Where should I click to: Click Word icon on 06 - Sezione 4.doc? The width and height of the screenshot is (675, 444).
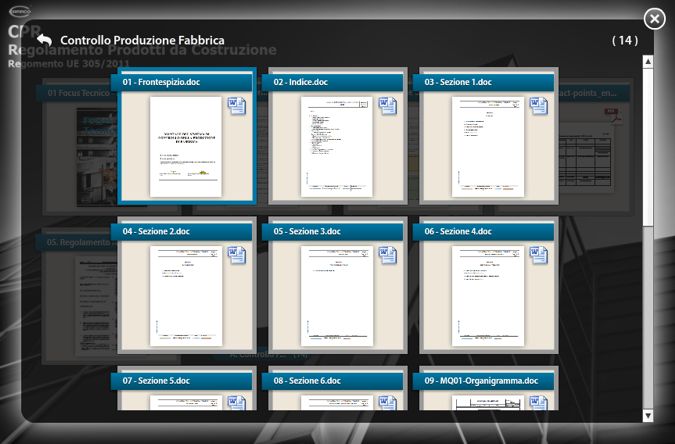(538, 256)
